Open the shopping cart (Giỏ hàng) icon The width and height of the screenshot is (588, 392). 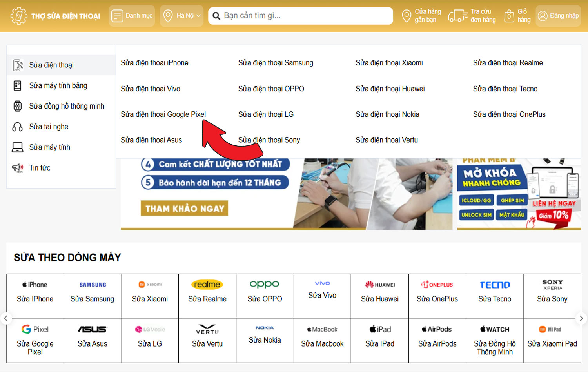coord(509,16)
